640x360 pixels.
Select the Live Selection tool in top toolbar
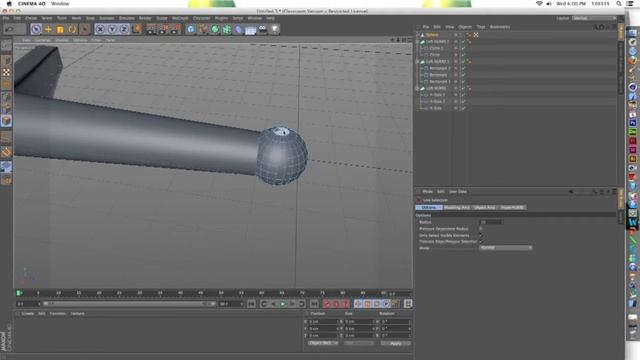tap(36, 29)
